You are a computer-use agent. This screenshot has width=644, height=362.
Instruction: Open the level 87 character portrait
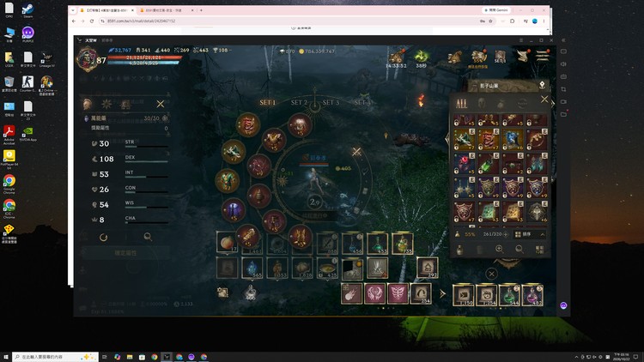(x=87, y=59)
